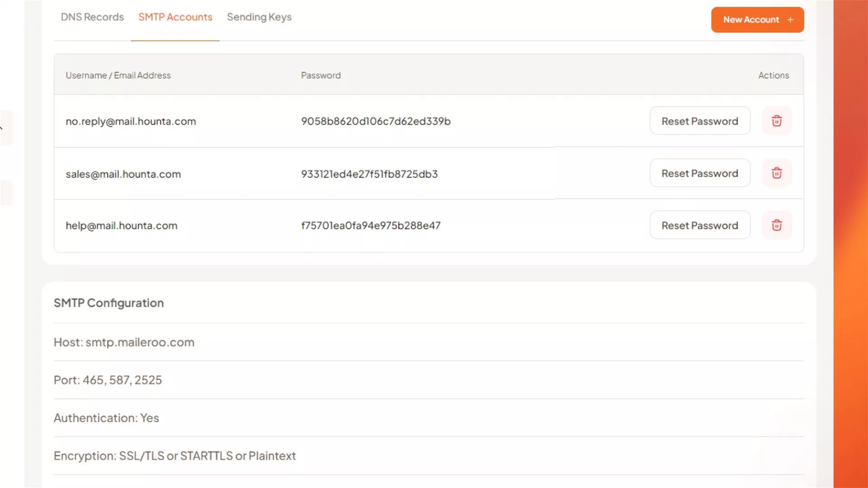Click the Host smtp.maileroo.com line
868x488 pixels.
124,342
